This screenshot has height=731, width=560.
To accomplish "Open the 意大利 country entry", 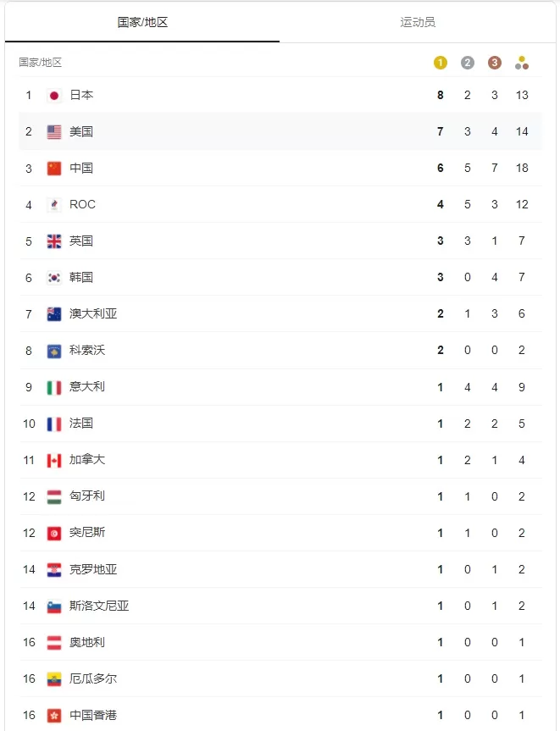I will click(x=280, y=387).
